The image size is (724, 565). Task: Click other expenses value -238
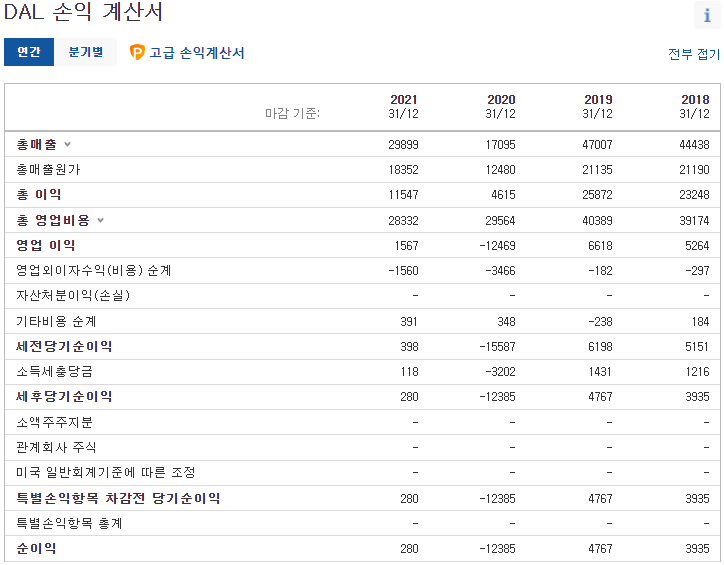click(600, 322)
